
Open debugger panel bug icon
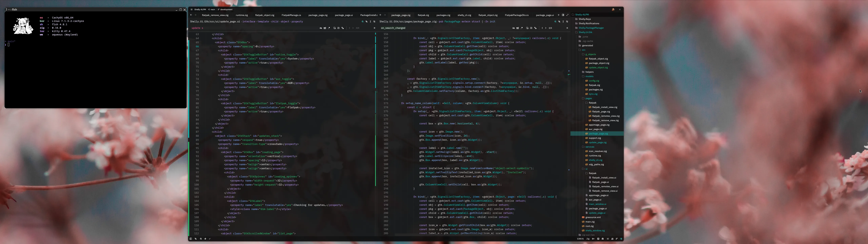point(603,239)
